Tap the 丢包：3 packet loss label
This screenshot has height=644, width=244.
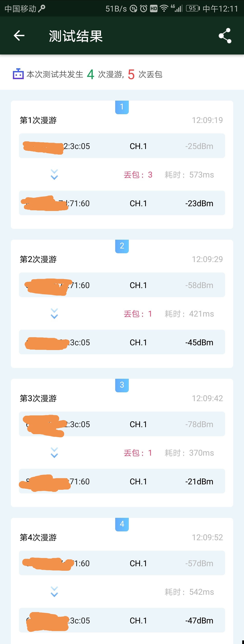pos(138,175)
